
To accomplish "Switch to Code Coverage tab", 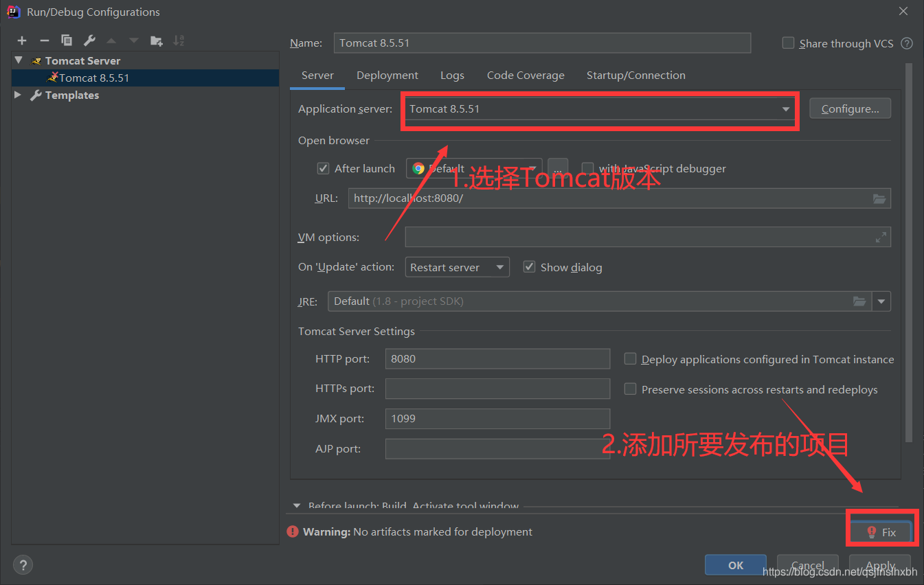I will [x=526, y=76].
